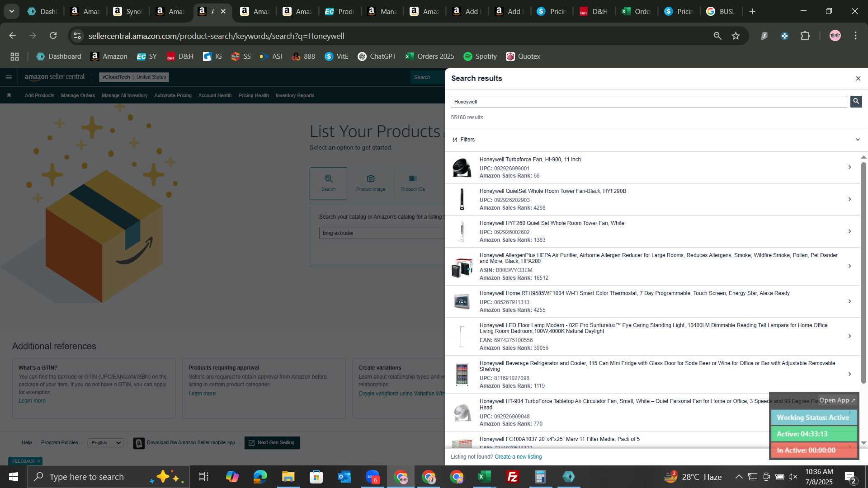
Task: Open the tab search dropdown arrow
Action: point(12,12)
